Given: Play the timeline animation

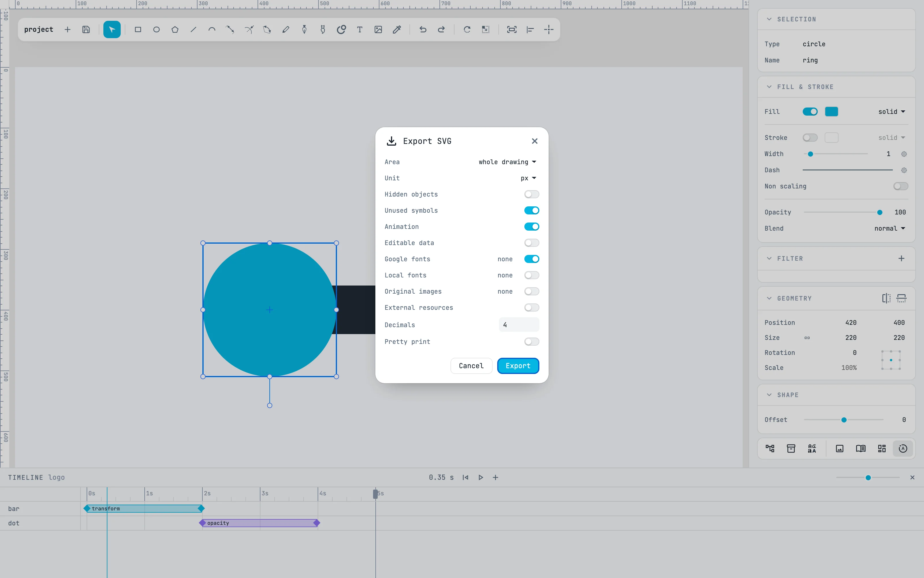Looking at the screenshot, I should (x=481, y=477).
